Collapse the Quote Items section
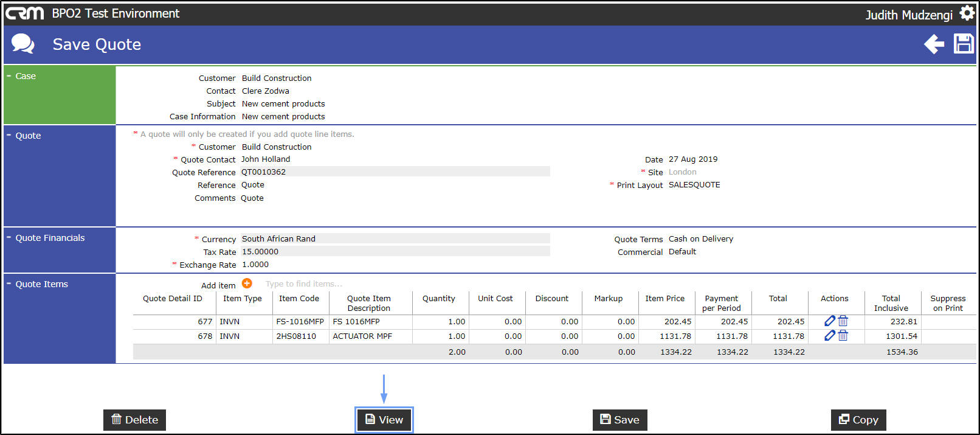 pyautogui.click(x=9, y=284)
